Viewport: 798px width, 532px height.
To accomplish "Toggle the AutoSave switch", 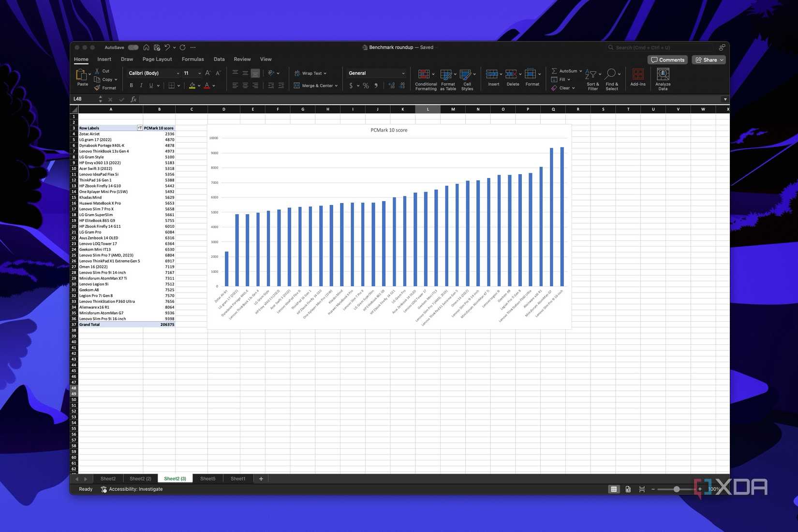I will (133, 47).
